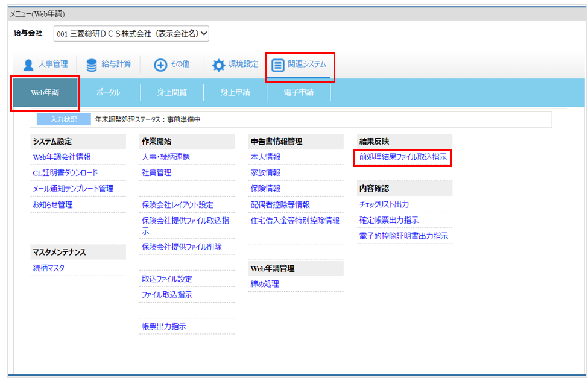This screenshot has width=588, height=378.
Task: Select the Web年調 sub-tab
Action: 45,93
